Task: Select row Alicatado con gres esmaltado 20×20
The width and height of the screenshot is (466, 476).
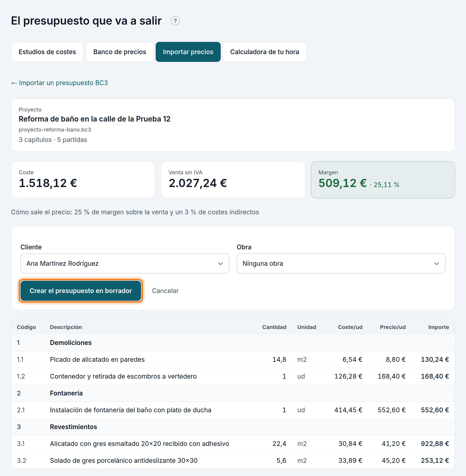Action: [233, 444]
